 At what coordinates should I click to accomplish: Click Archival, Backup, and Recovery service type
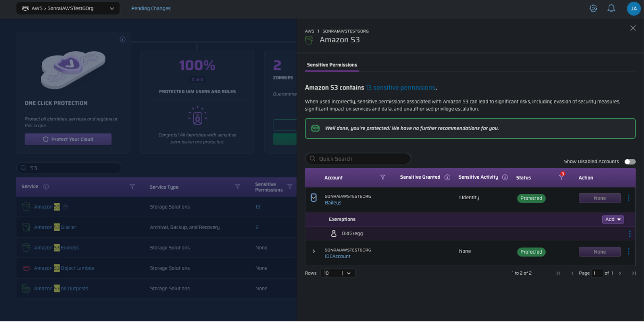[184, 227]
